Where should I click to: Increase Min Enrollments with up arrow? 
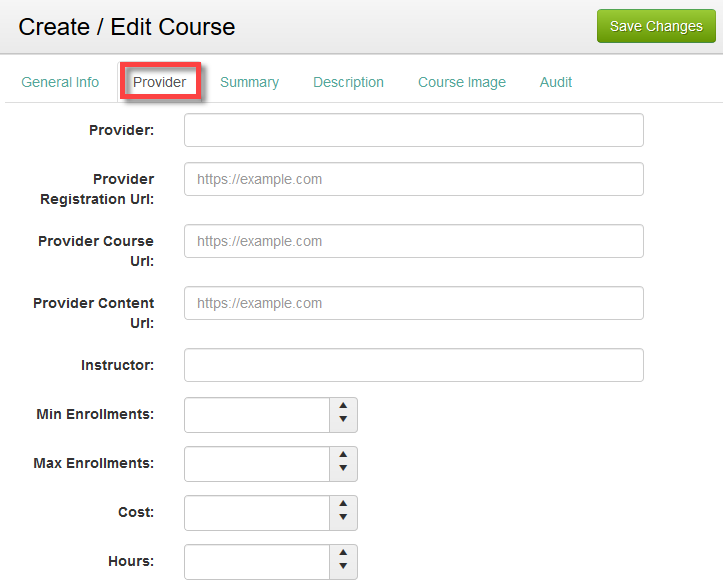point(343,406)
